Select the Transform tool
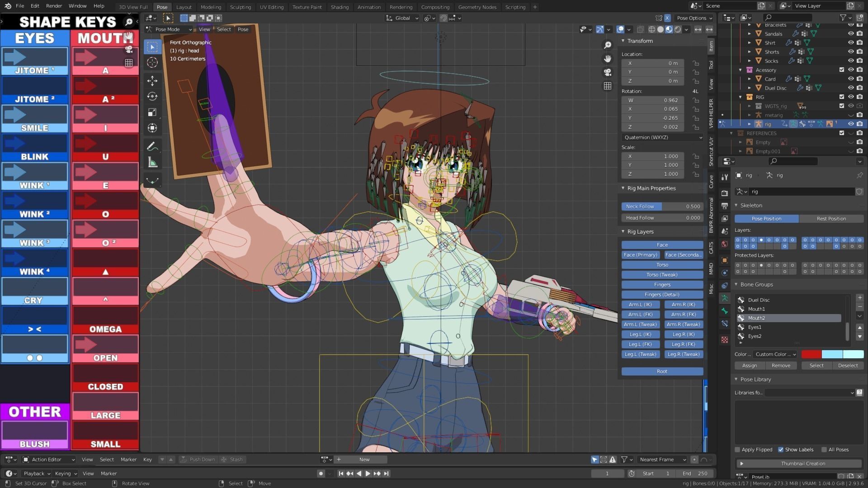868x488 pixels. coord(152,128)
